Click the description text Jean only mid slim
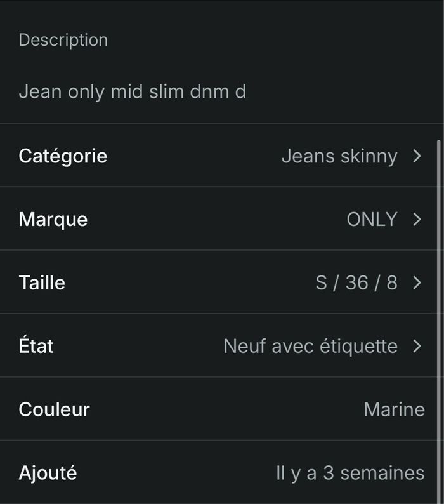Image resolution: width=444 pixels, height=504 pixels. pyautogui.click(x=132, y=92)
